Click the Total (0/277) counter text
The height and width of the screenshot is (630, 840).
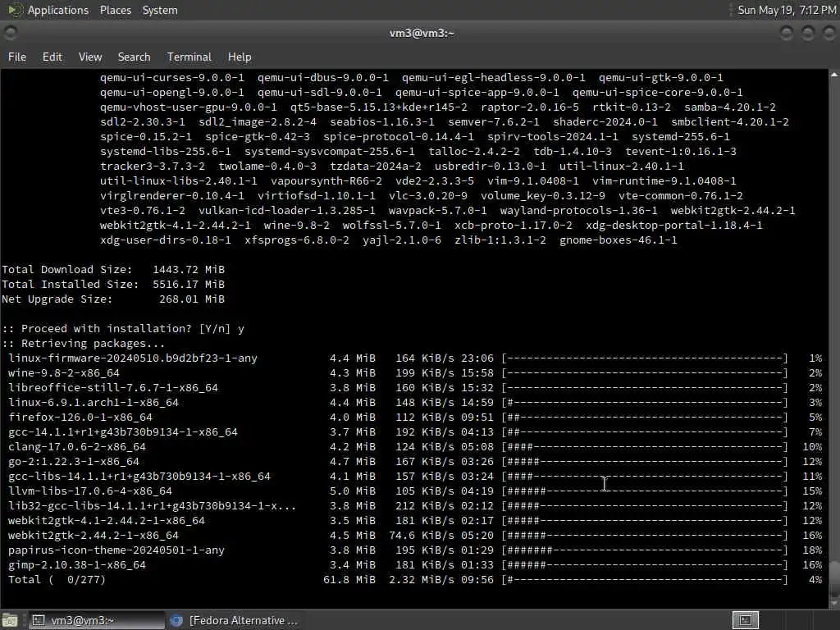click(57, 580)
